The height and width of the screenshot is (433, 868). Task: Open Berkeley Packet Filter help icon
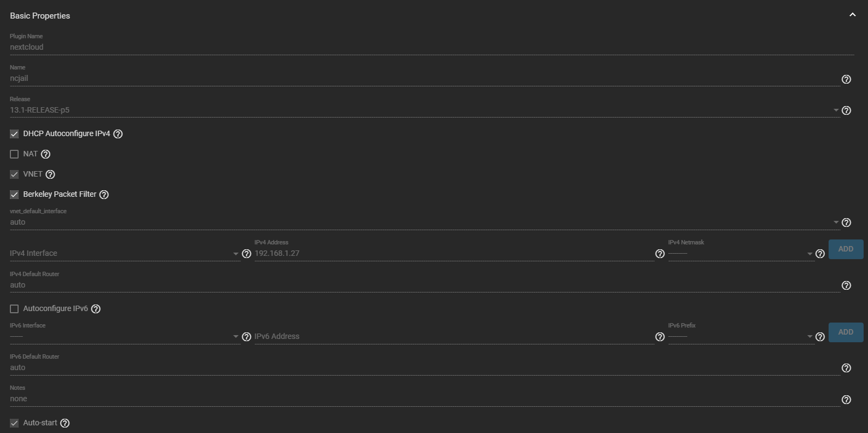tap(104, 195)
